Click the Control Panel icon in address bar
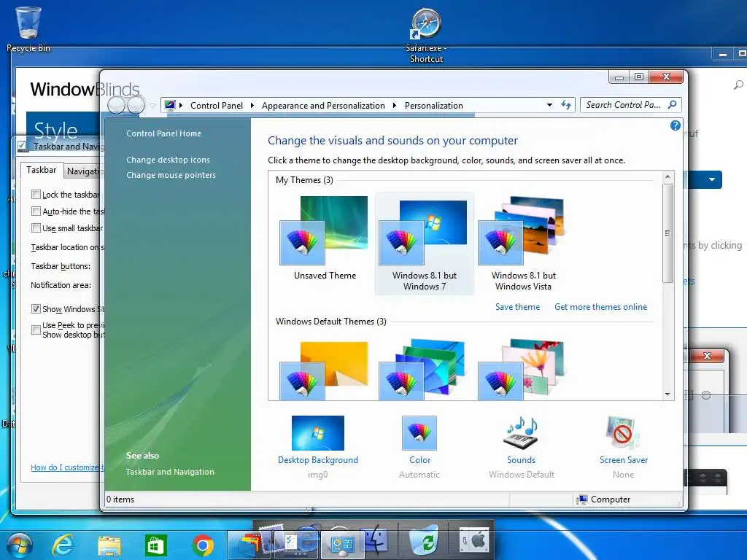This screenshot has width=747, height=560. tap(169, 105)
